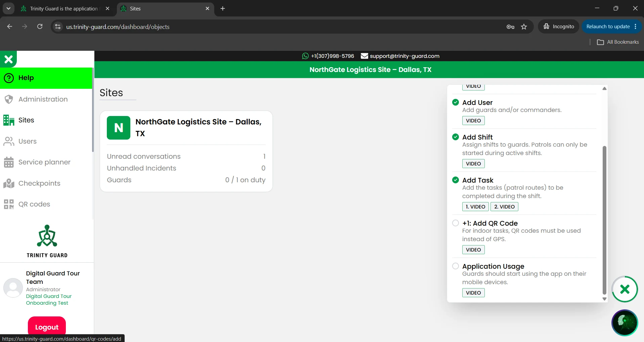The image size is (644, 342).
Task: Click the Digital Guard Tour Onboarding Test link
Action: click(49, 300)
